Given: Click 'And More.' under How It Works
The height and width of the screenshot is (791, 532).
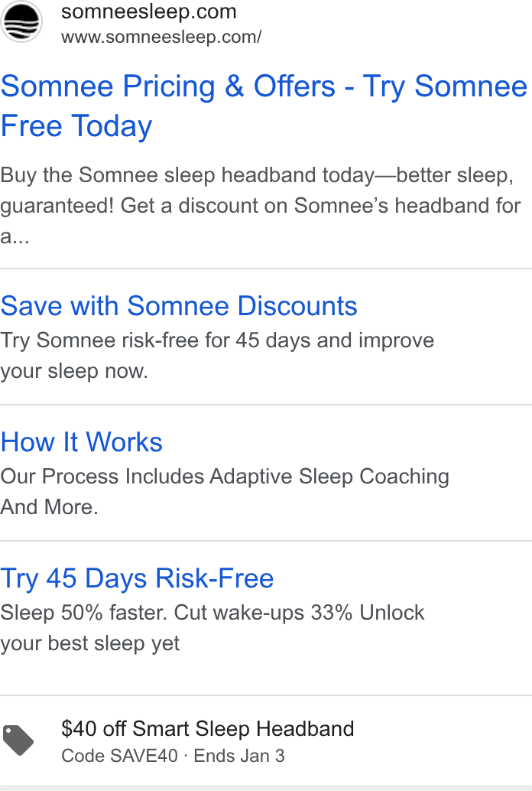Looking at the screenshot, I should point(49,507).
